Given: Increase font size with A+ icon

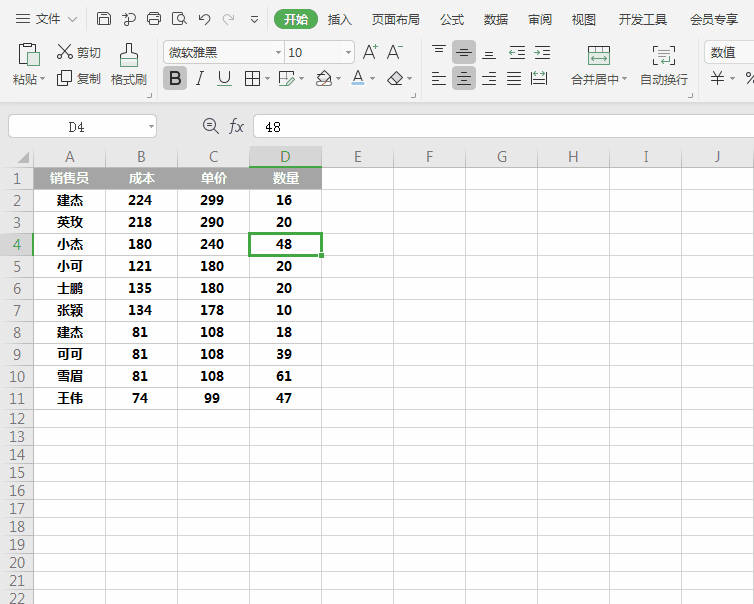Looking at the screenshot, I should [x=370, y=52].
